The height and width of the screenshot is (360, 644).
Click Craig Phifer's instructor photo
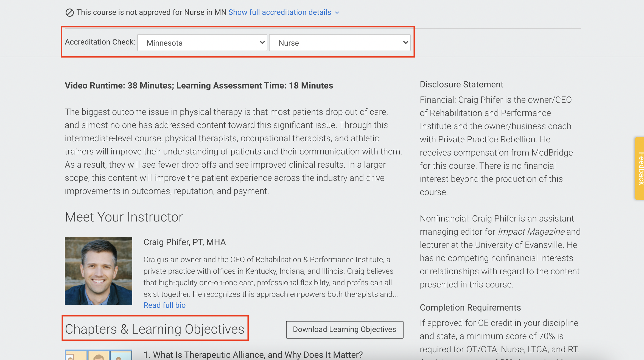(99, 271)
